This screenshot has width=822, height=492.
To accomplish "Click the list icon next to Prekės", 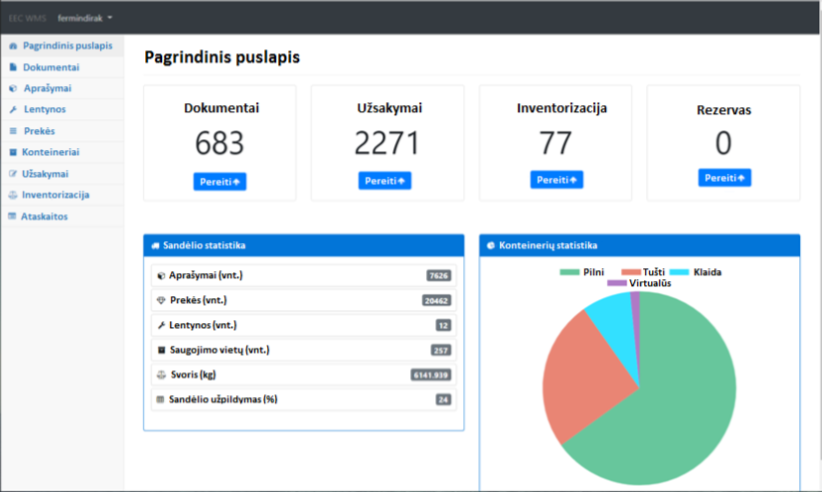I will (x=13, y=131).
